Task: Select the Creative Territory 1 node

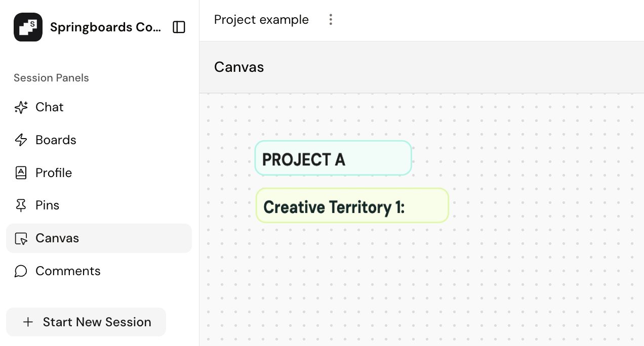Action: 352,206
